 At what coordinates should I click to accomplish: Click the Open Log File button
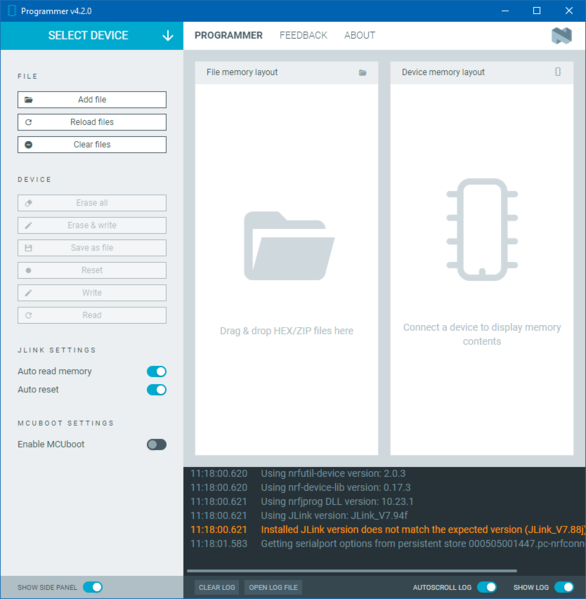click(x=273, y=587)
